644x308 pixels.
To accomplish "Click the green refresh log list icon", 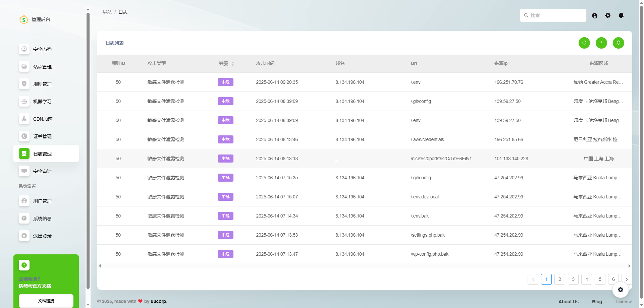I will (584, 43).
